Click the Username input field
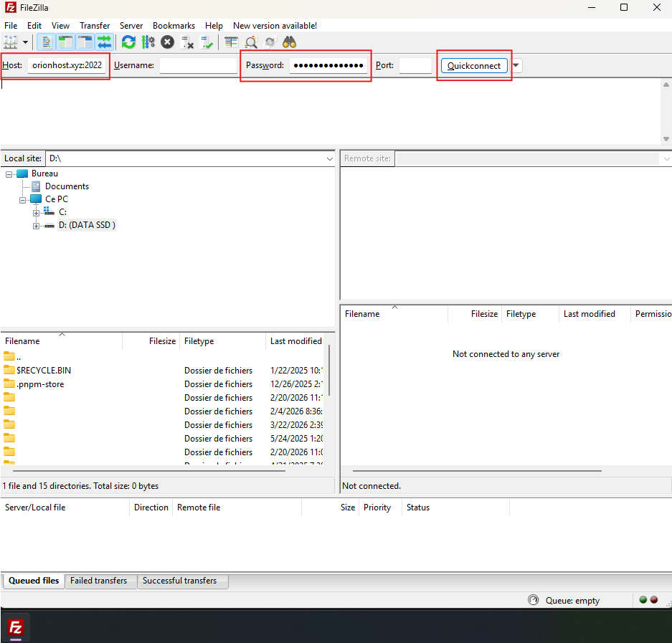This screenshot has height=643, width=672. click(x=199, y=65)
